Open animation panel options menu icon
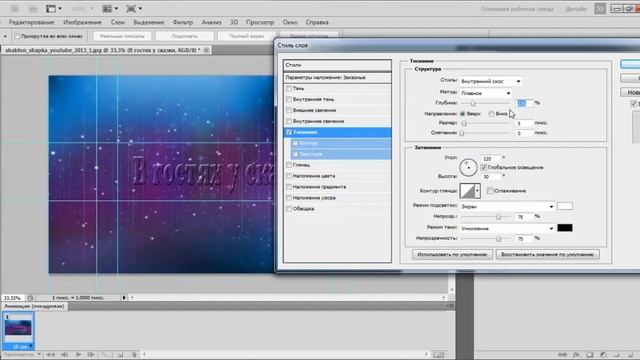The width and height of the screenshot is (640, 360). point(450,306)
